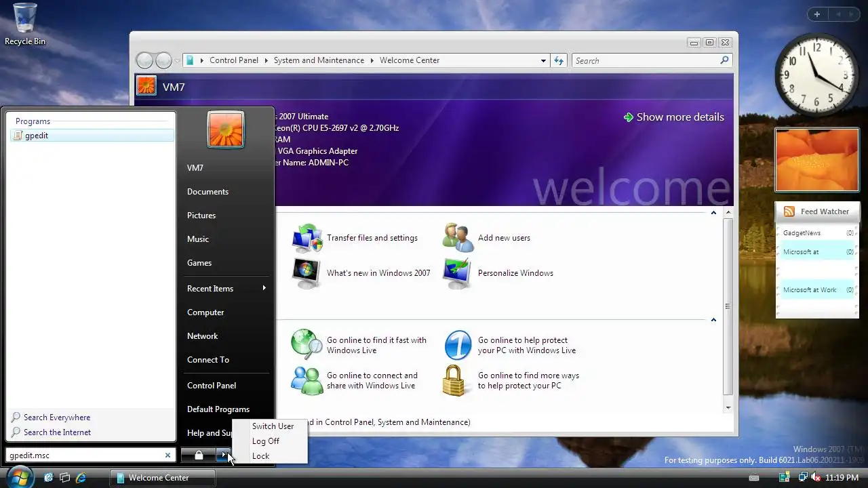Screen dimensions: 868x488
Task: Open the recent pages dropdown arrow
Action: pyautogui.click(x=177, y=60)
